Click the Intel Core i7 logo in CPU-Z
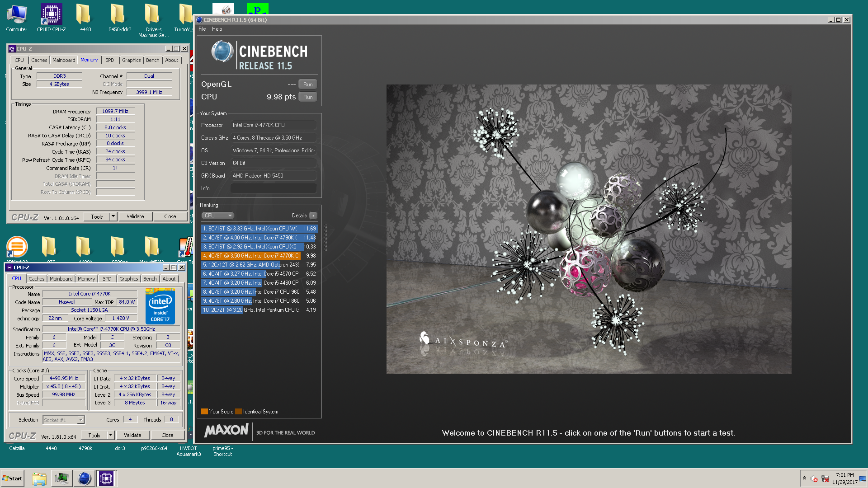 point(160,307)
